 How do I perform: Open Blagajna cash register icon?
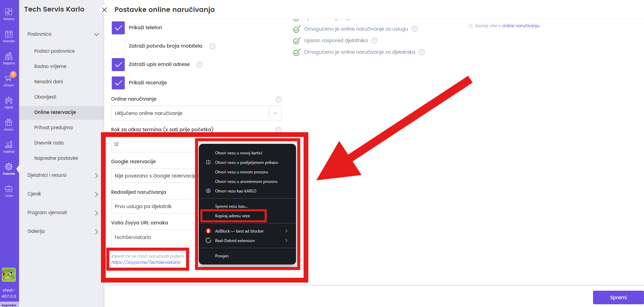[x=9, y=58]
